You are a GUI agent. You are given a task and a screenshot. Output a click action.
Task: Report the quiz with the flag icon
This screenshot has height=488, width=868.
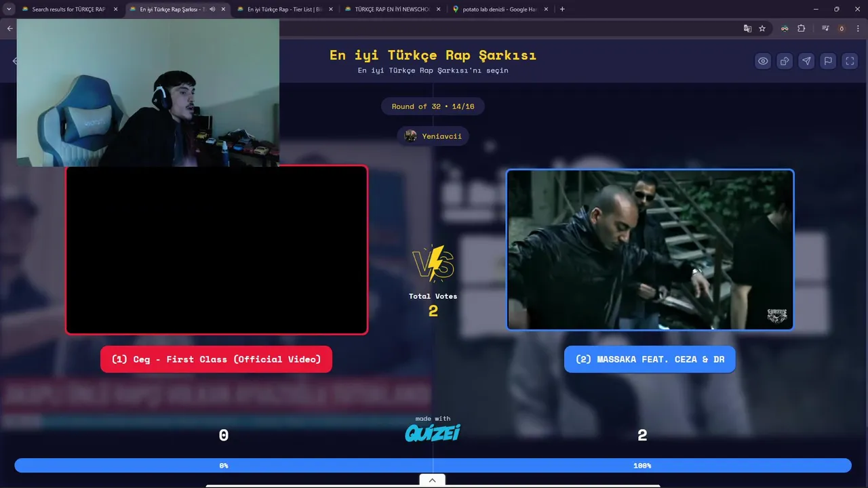tap(828, 61)
